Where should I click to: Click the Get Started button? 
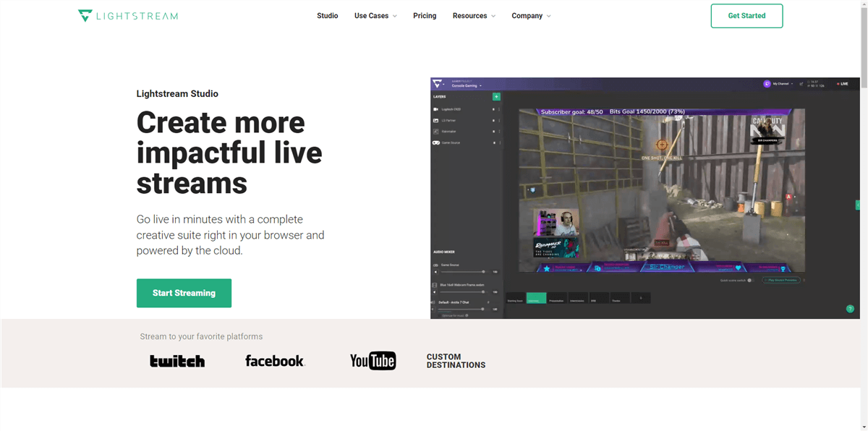746,16
